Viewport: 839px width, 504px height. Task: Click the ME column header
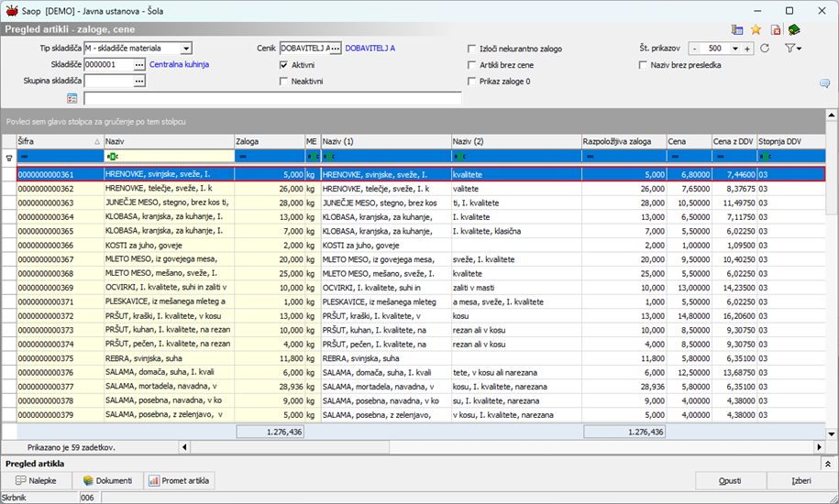pos(313,142)
